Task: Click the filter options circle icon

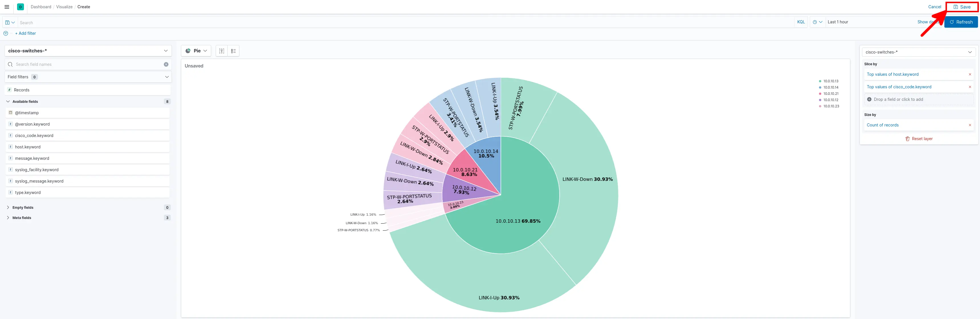Action: (x=6, y=33)
